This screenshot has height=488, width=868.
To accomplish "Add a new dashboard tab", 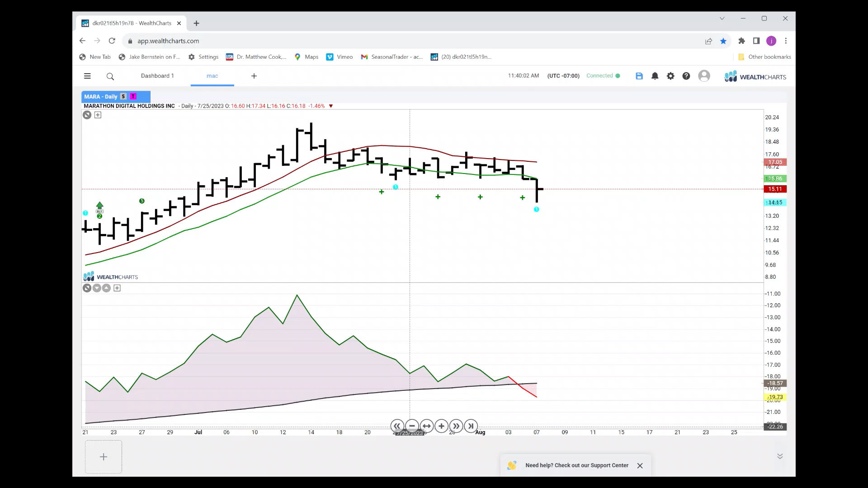I will (x=254, y=76).
